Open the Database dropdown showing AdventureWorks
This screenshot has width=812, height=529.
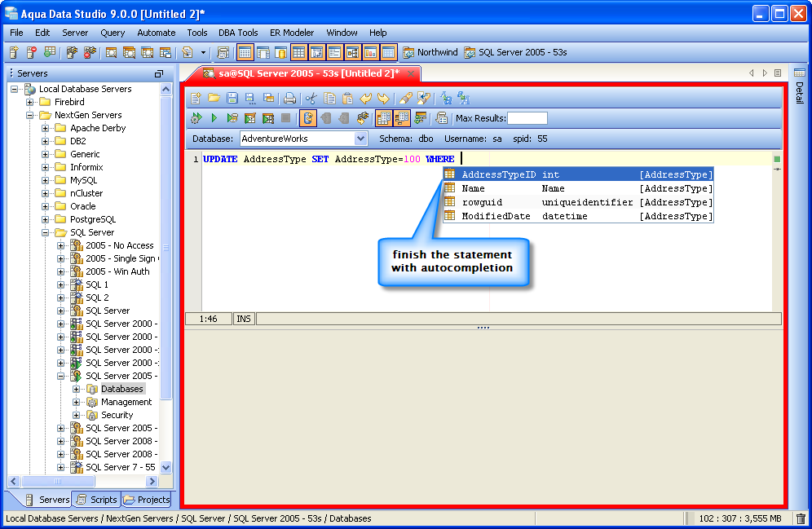tap(361, 139)
